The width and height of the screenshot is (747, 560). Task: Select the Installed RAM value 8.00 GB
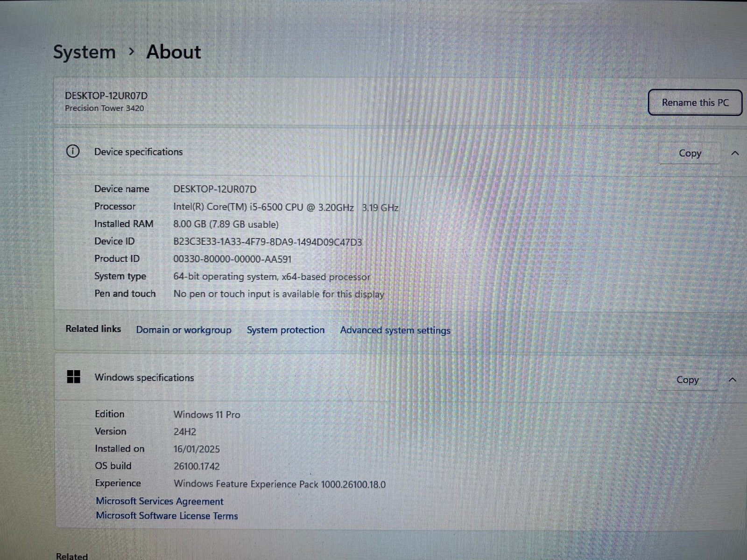(226, 224)
